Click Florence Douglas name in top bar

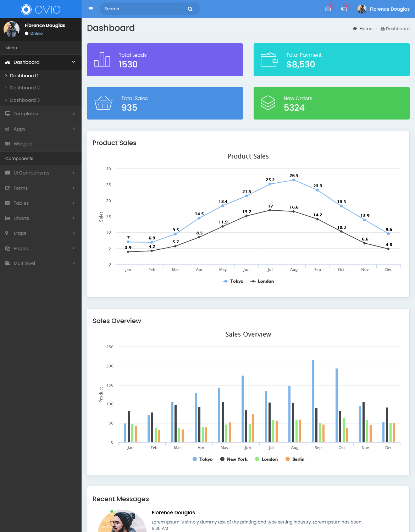pos(389,9)
